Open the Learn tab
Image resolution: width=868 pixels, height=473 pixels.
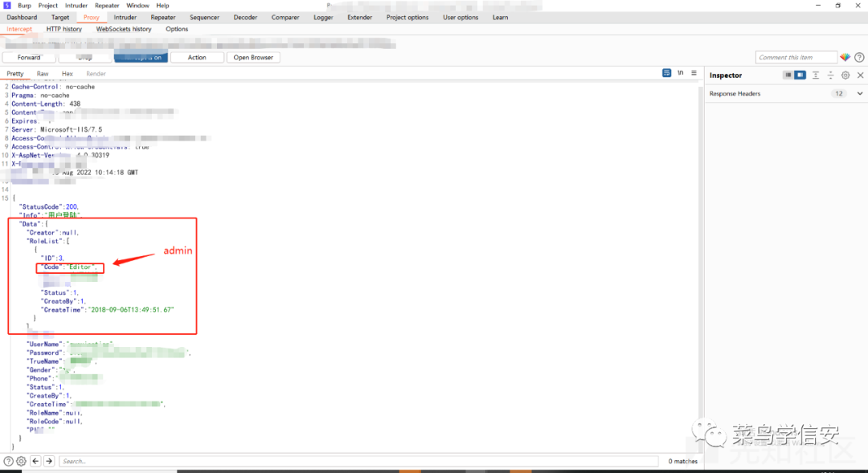tap(501, 17)
